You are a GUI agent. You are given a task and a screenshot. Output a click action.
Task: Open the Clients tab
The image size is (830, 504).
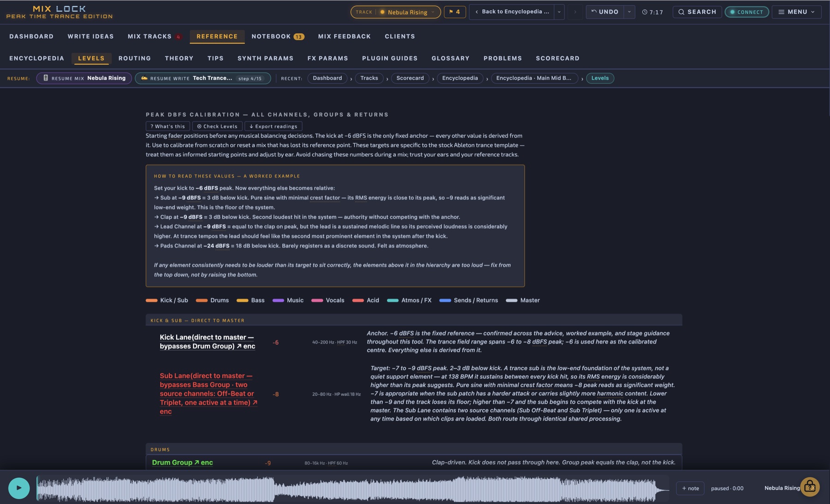400,36
